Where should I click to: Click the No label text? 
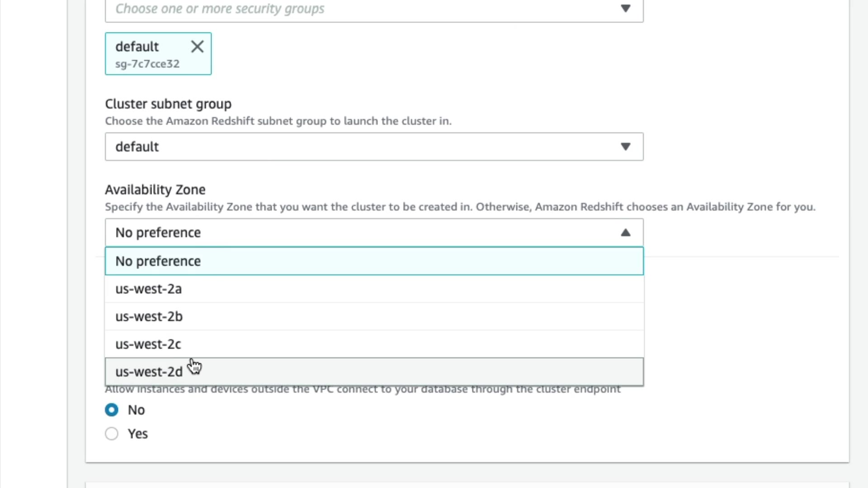(136, 410)
